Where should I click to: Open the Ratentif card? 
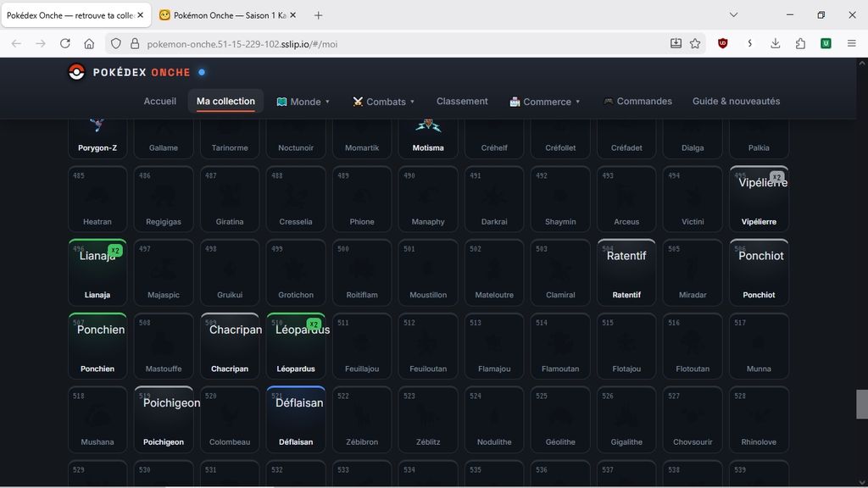point(626,272)
